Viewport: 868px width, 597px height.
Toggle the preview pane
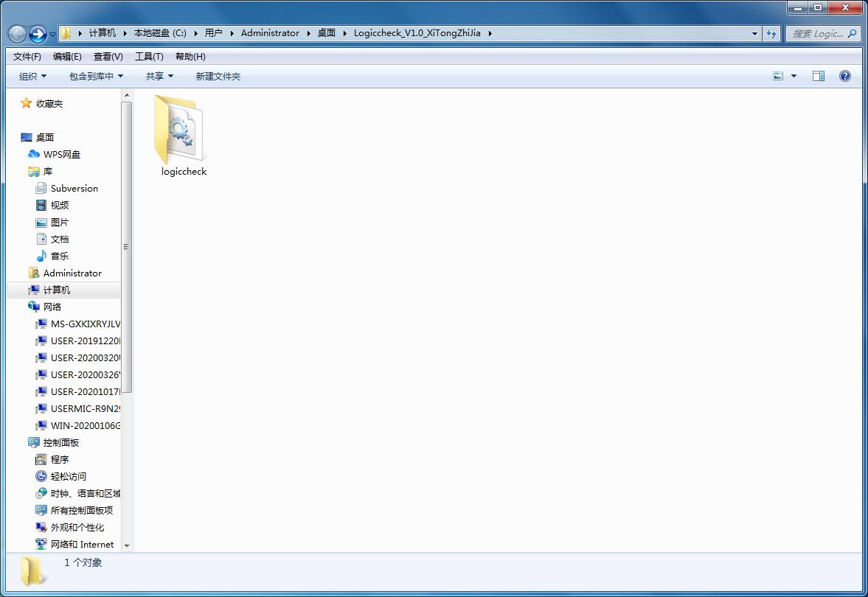pyautogui.click(x=818, y=77)
